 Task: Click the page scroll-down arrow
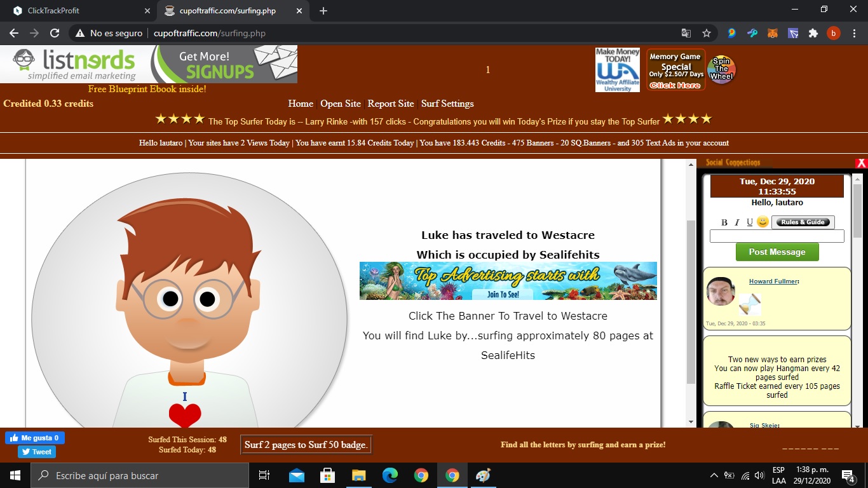click(x=691, y=422)
